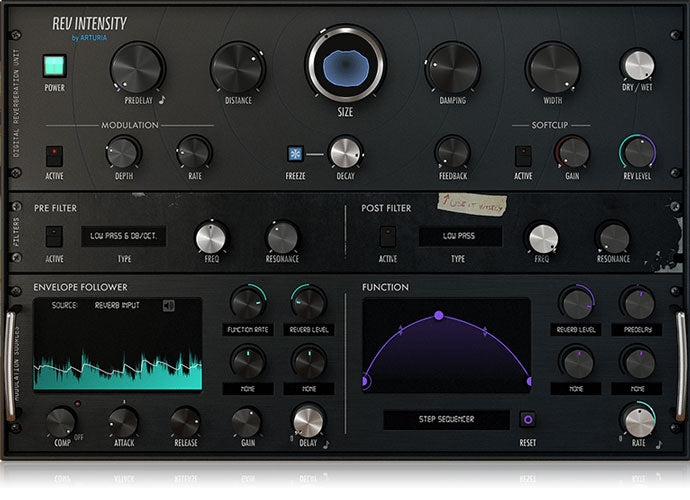The width and height of the screenshot is (690, 500).
Task: Click the Rev Intensity plugin logo
Action: point(90,23)
